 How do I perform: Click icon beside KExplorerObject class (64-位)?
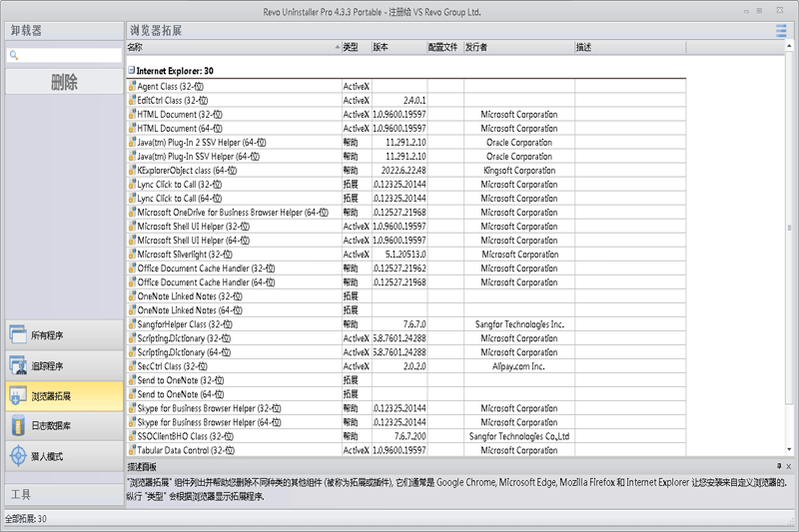tap(132, 170)
